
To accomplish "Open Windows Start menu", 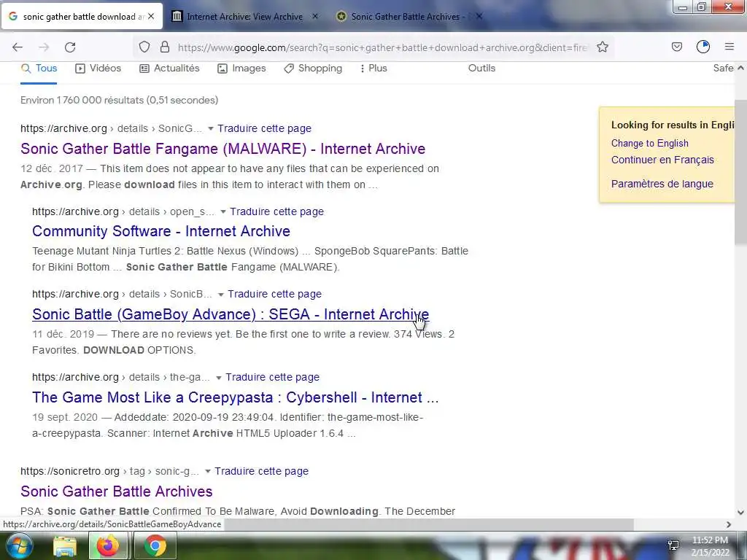I will [18, 546].
